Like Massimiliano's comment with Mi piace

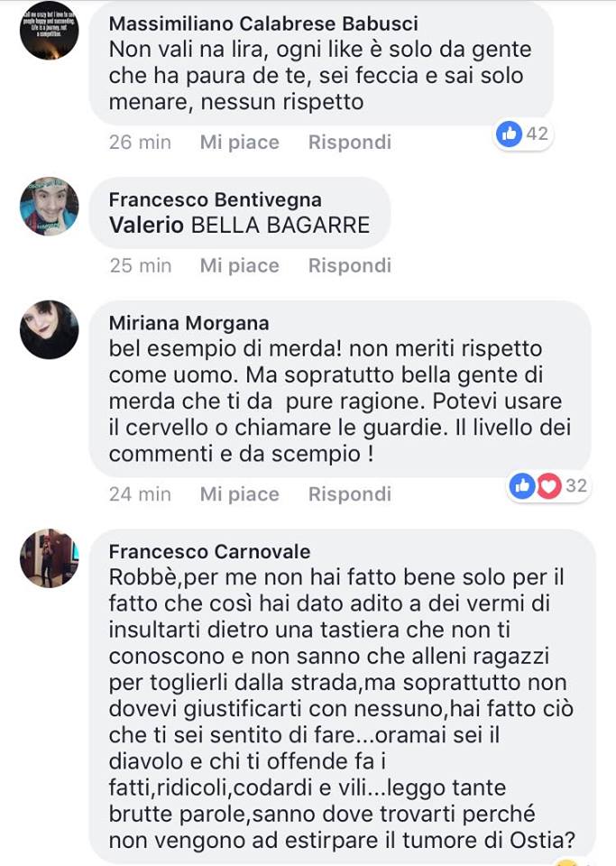240,143
